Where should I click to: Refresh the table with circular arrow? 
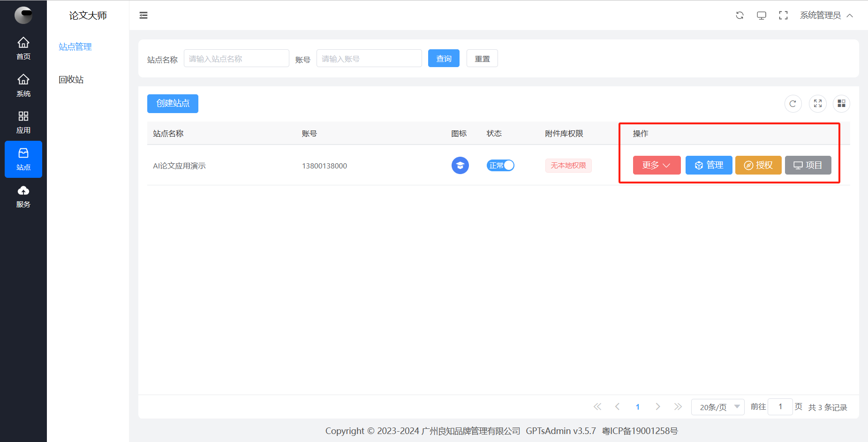tap(793, 104)
